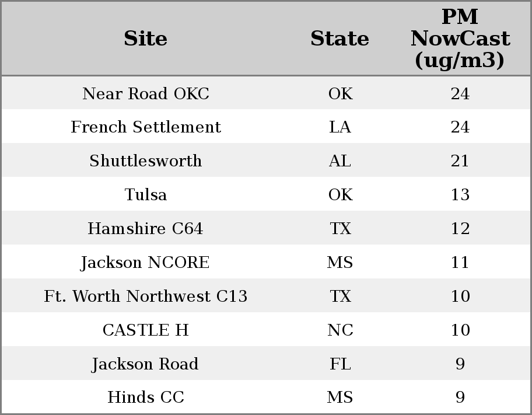Select the Near Road OKC site cell
Viewport: 532px width, 415px height.
pos(146,93)
